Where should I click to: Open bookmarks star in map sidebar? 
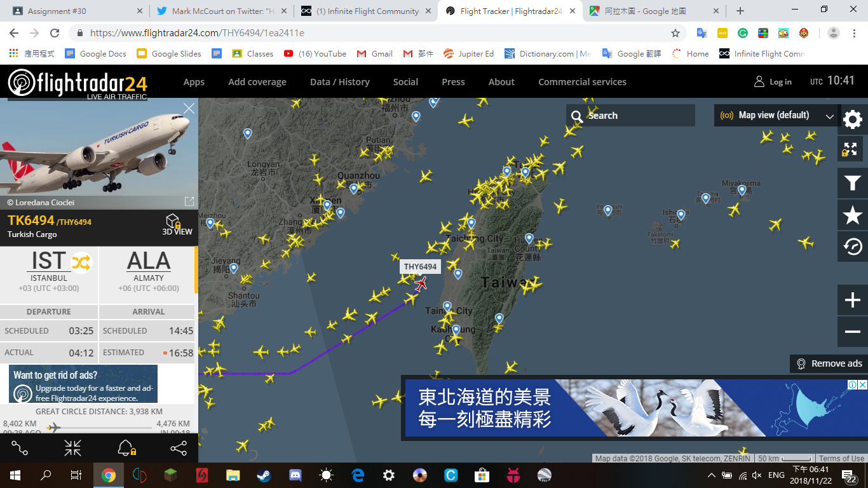coord(852,215)
